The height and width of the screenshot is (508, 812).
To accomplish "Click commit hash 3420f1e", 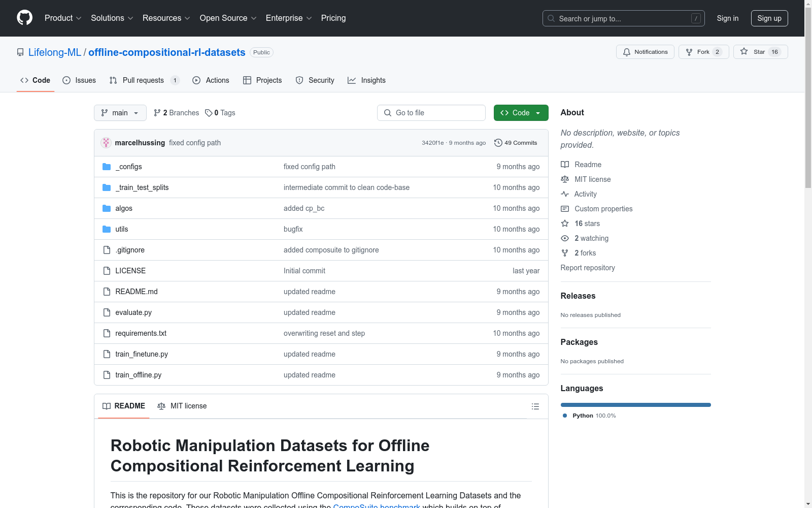I will click(x=432, y=143).
